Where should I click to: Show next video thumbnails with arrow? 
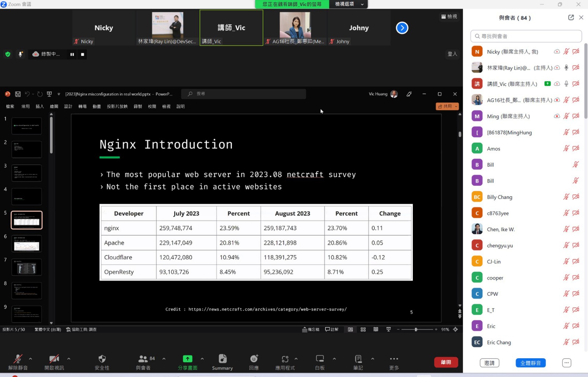point(402,28)
